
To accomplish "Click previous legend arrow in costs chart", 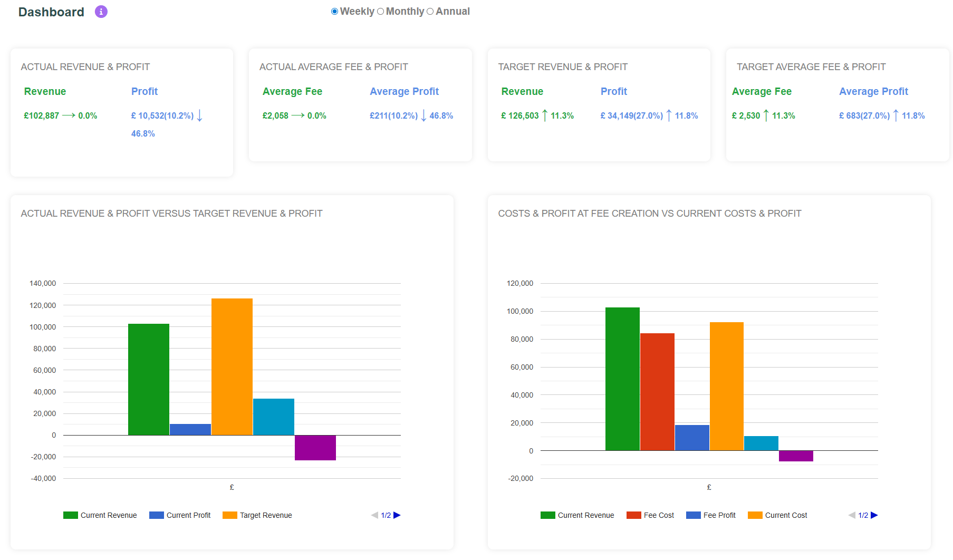I will (x=852, y=515).
